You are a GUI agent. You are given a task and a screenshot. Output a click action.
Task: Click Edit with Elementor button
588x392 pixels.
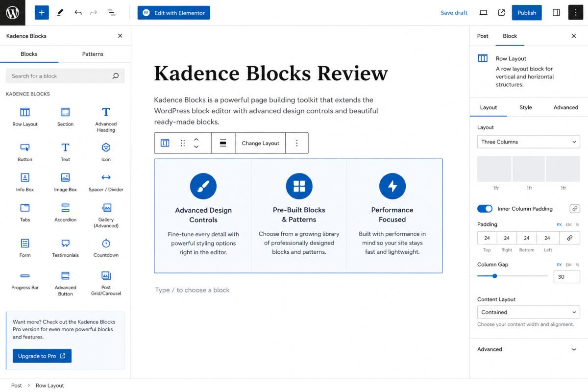(x=174, y=13)
